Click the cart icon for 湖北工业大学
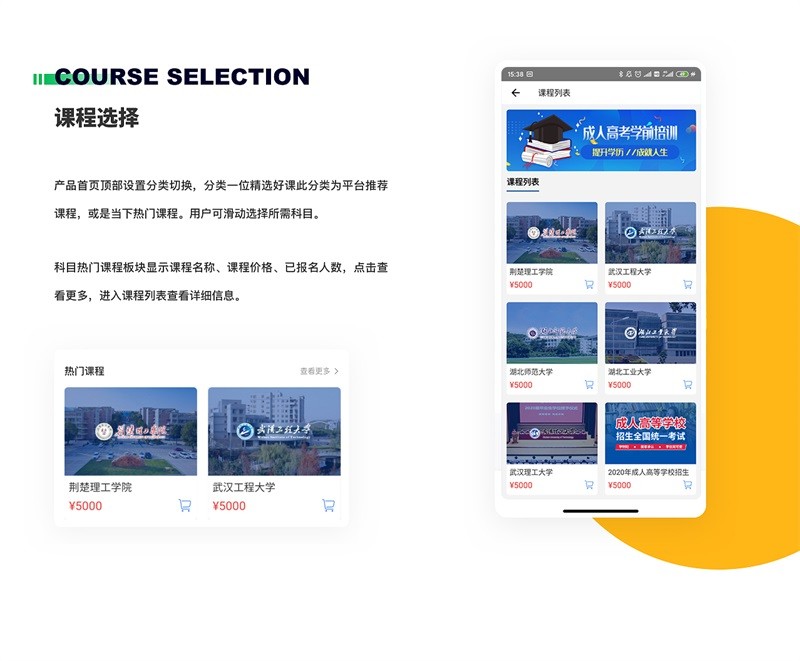The height and width of the screenshot is (661, 800). coord(687,385)
